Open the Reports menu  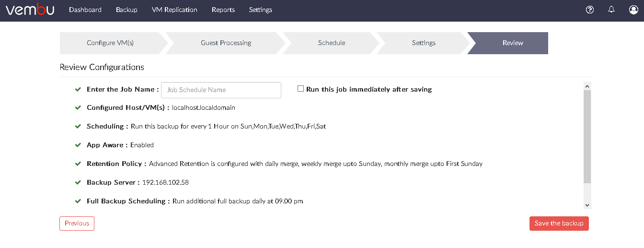[x=223, y=10]
